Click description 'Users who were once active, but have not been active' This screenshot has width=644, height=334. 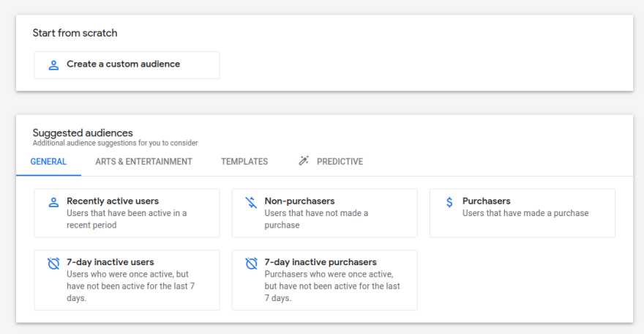pyautogui.click(x=130, y=286)
